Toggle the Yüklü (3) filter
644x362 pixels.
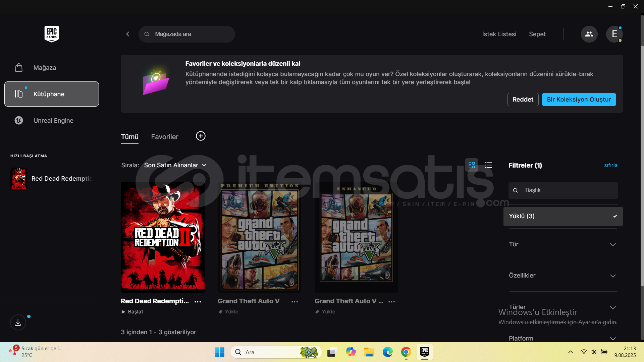click(563, 216)
